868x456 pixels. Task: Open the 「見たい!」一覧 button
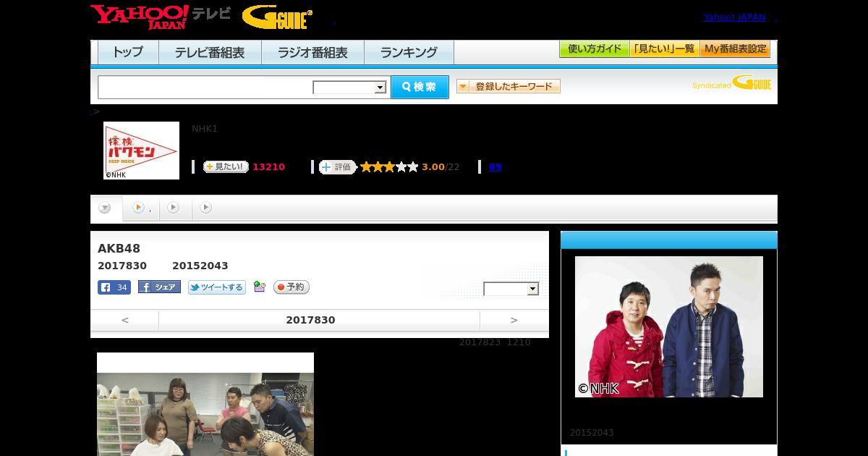tap(664, 49)
